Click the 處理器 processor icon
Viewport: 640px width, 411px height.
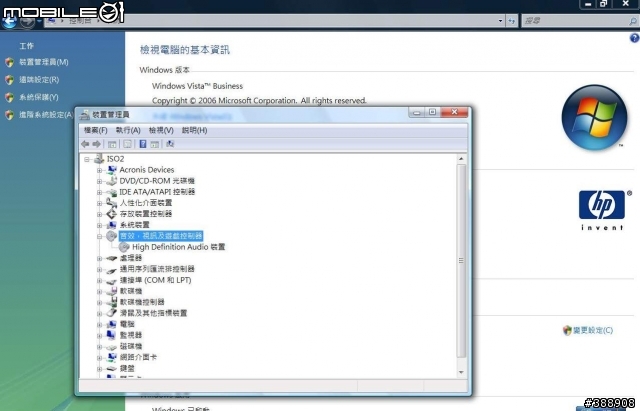(112, 258)
